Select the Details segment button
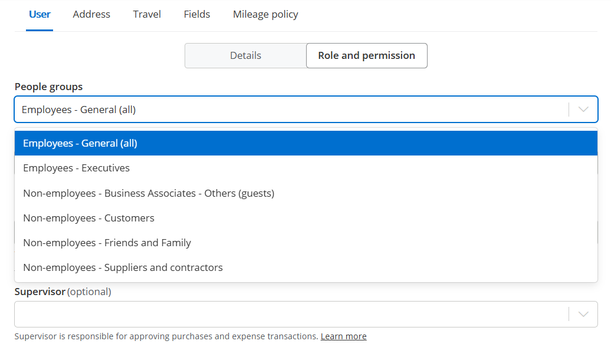 click(245, 55)
